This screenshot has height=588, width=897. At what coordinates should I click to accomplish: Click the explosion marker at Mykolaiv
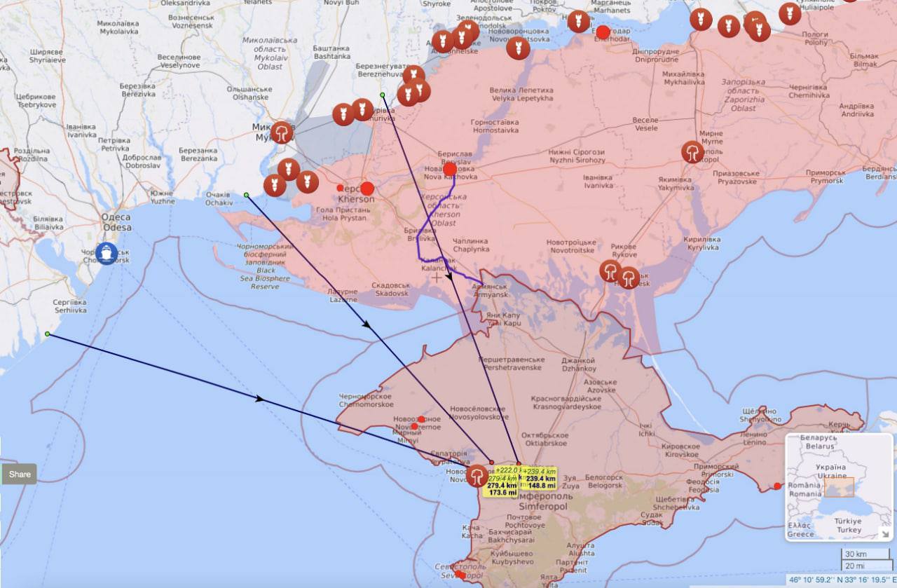pos(281,132)
